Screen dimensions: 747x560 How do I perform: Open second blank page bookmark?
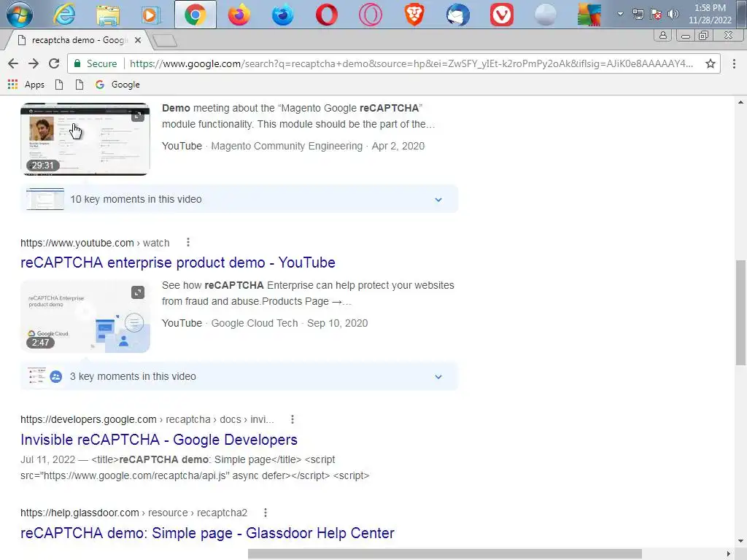point(80,85)
